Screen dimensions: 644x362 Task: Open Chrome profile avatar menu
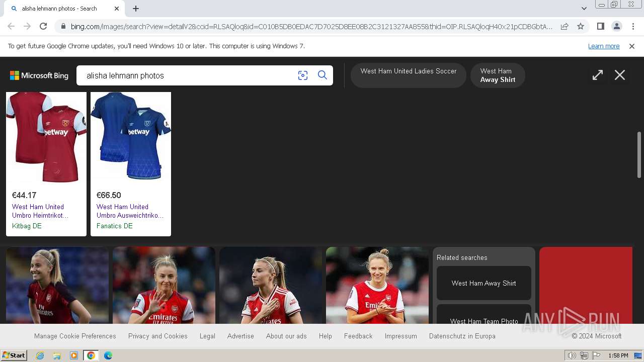616,26
